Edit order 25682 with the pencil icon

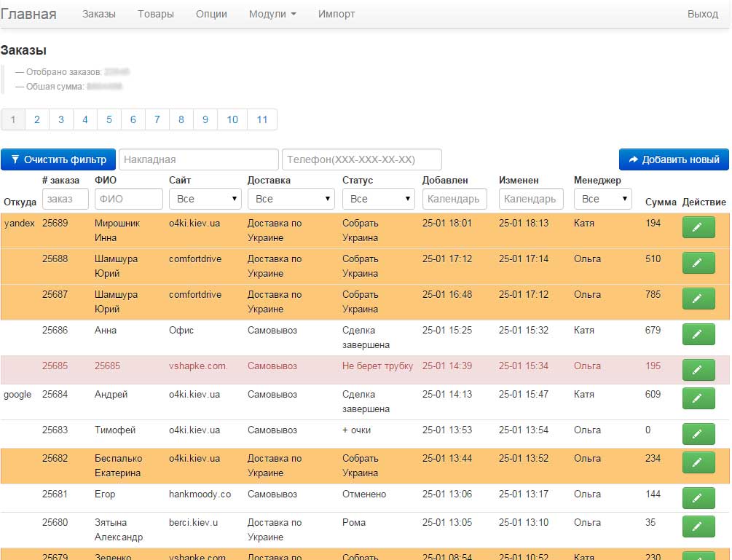(698, 462)
